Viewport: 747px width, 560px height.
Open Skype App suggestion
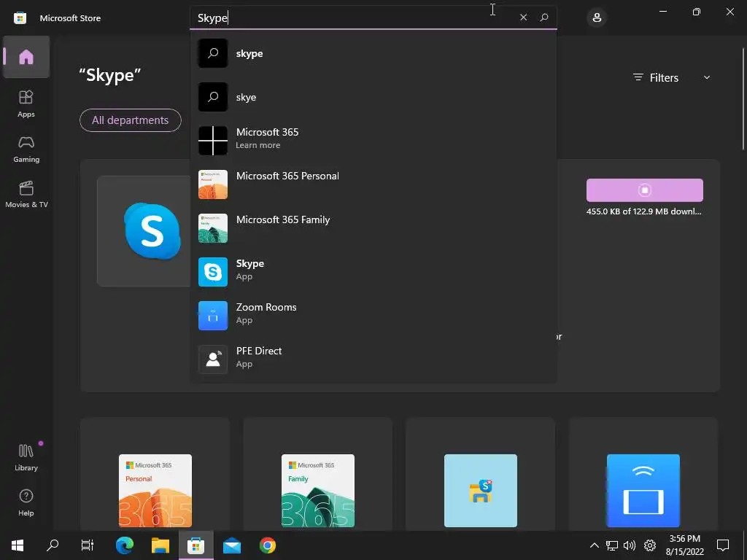coord(373,272)
